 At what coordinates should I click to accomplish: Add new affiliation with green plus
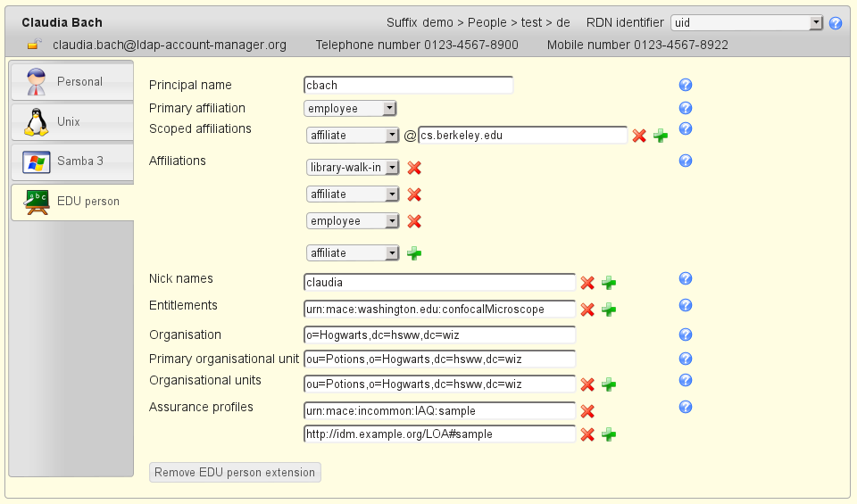point(414,253)
